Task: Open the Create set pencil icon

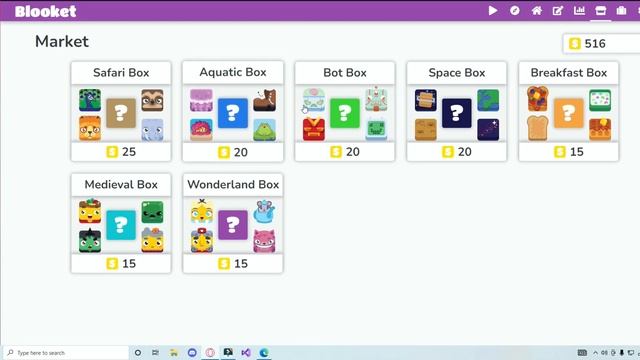Action: coord(558,11)
